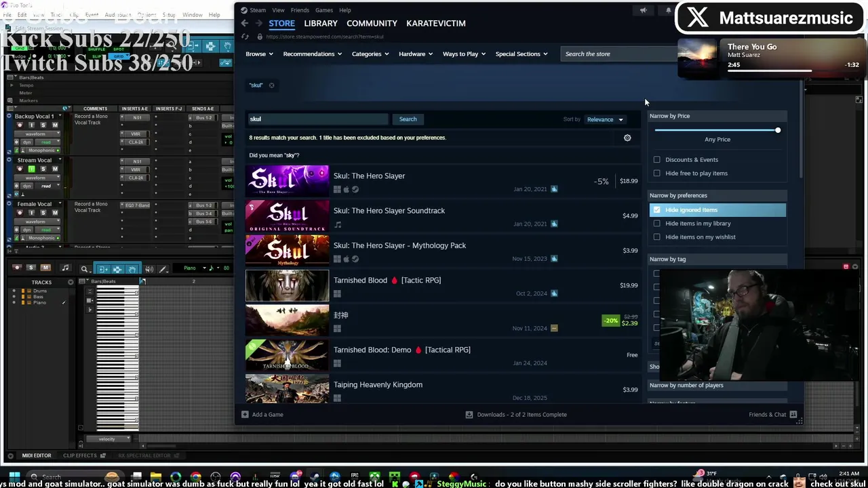Switch to the COMMUNITY tab

point(372,23)
